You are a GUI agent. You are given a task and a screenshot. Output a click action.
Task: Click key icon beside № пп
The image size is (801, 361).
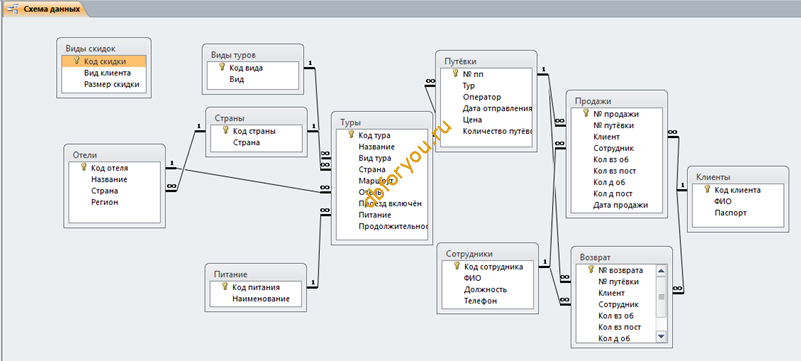click(x=455, y=74)
